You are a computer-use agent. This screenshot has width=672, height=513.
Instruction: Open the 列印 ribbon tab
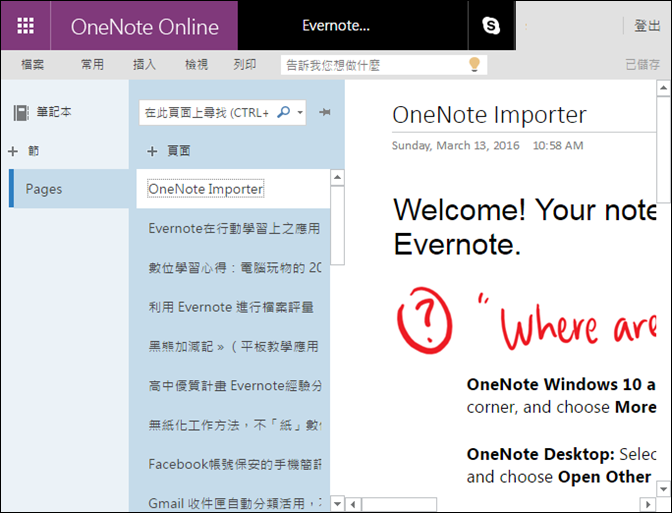coord(245,65)
